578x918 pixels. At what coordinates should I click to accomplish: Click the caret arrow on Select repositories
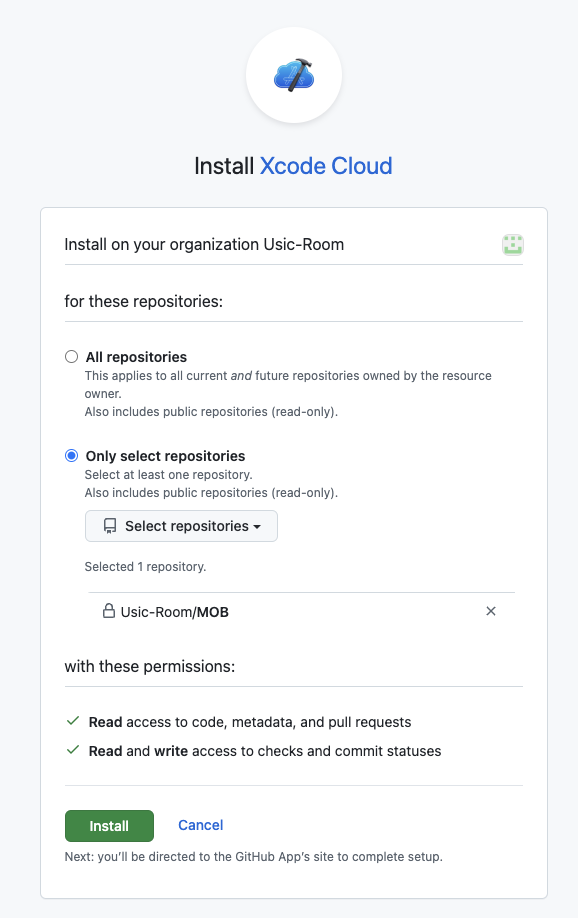tap(256, 527)
